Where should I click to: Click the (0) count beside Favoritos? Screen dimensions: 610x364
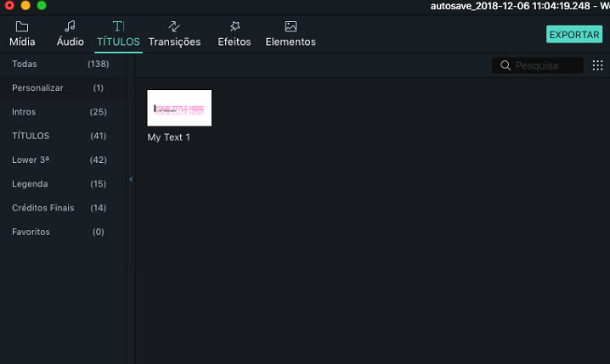tap(98, 232)
